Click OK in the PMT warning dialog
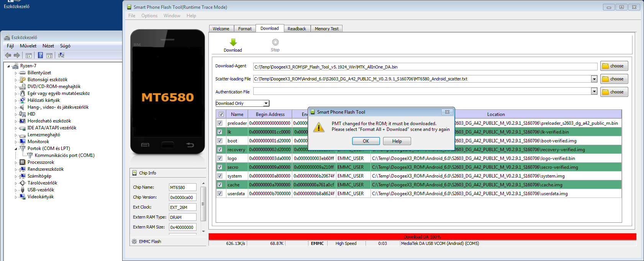This screenshot has height=261, width=644. pyautogui.click(x=366, y=141)
